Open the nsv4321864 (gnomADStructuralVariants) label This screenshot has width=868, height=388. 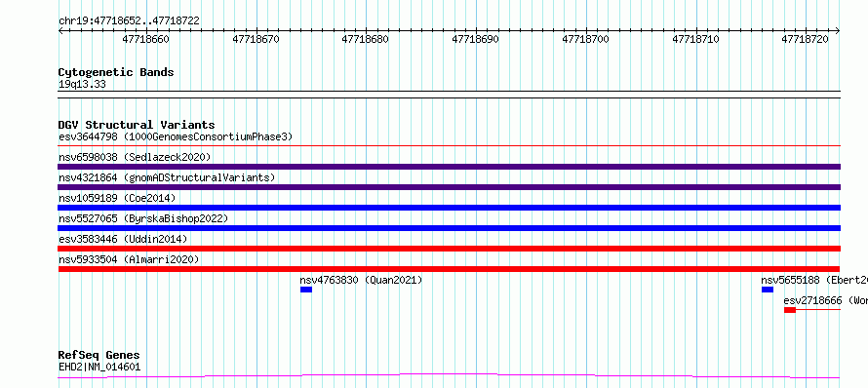167,177
